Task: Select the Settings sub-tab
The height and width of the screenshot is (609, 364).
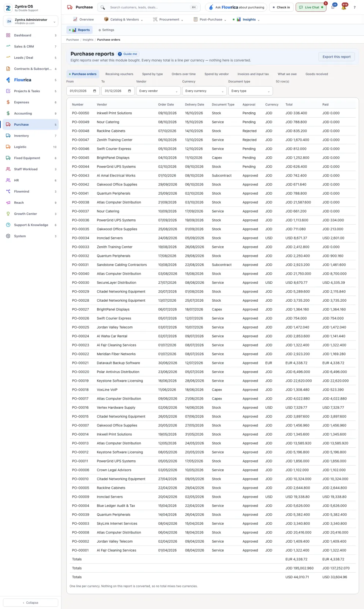Action: [106, 30]
